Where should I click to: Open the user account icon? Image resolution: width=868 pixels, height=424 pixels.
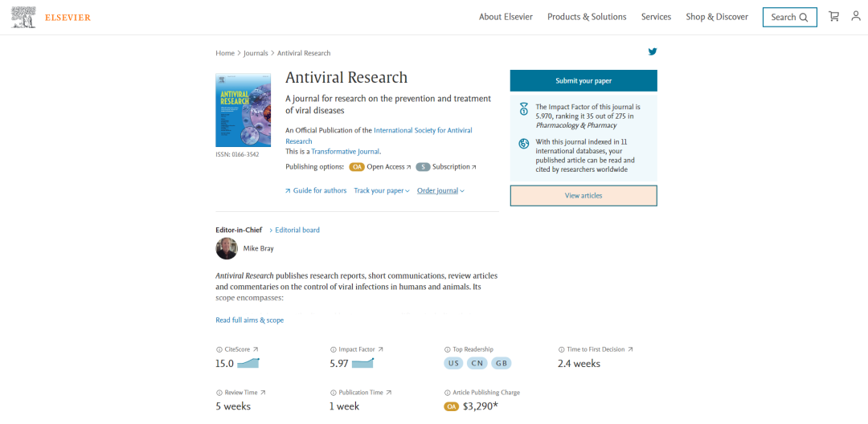point(856,16)
